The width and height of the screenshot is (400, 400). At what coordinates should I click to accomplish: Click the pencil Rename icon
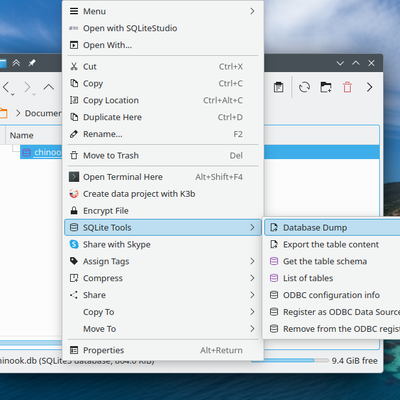[74, 134]
